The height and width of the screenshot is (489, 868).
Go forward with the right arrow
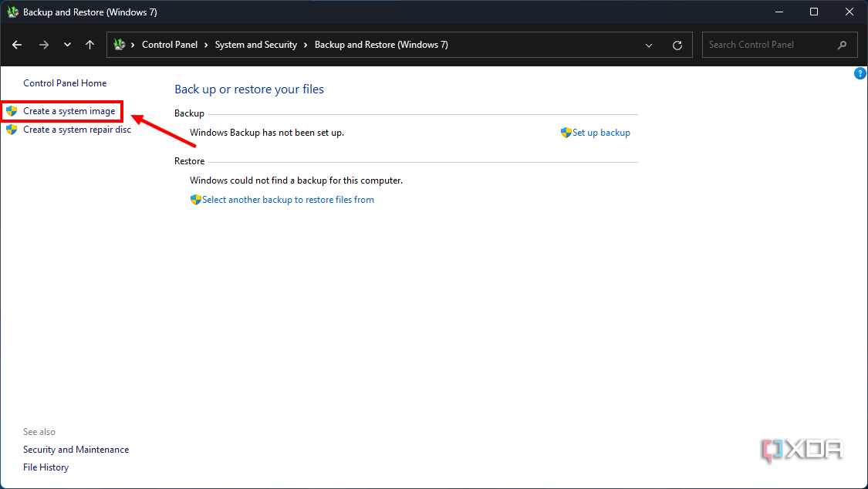point(44,45)
